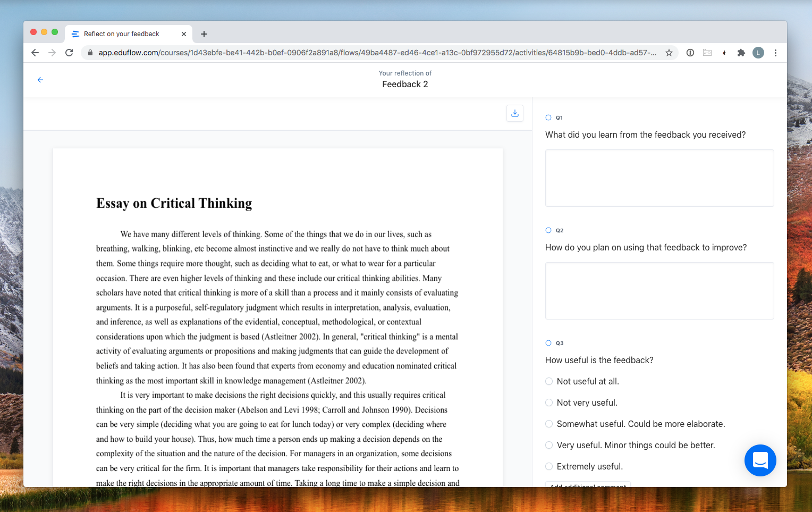This screenshot has height=512, width=812.
Task: Select "Not useful at all." option
Action: coord(549,381)
